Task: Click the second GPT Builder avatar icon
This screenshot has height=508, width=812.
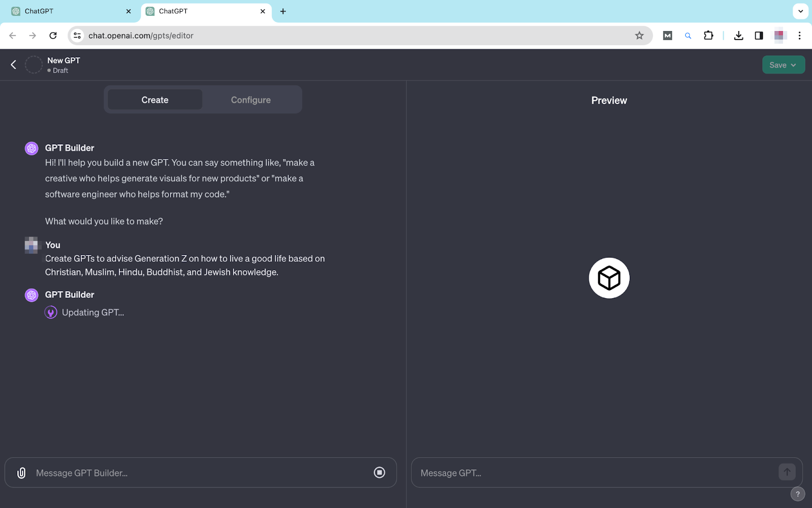Action: (31, 295)
